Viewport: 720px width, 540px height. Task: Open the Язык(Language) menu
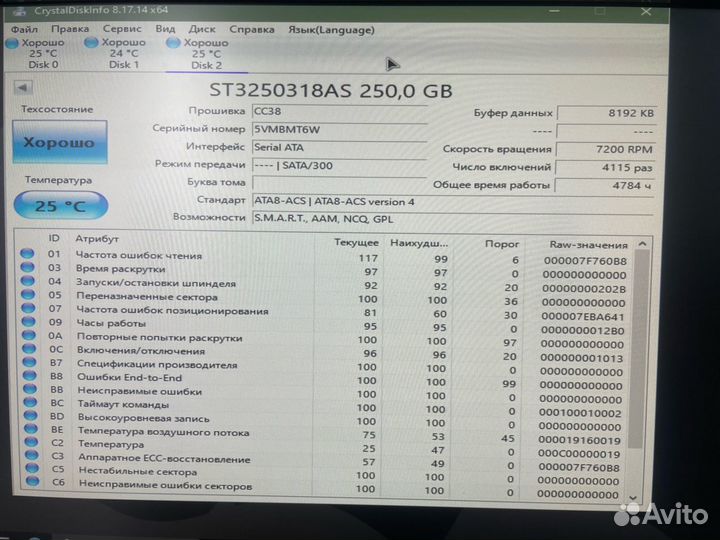331,30
